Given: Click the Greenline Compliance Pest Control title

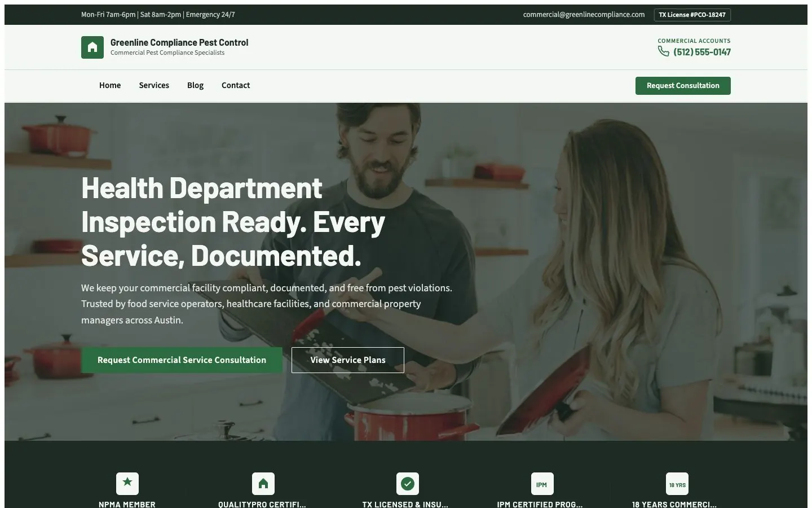Looking at the screenshot, I should coord(179,42).
